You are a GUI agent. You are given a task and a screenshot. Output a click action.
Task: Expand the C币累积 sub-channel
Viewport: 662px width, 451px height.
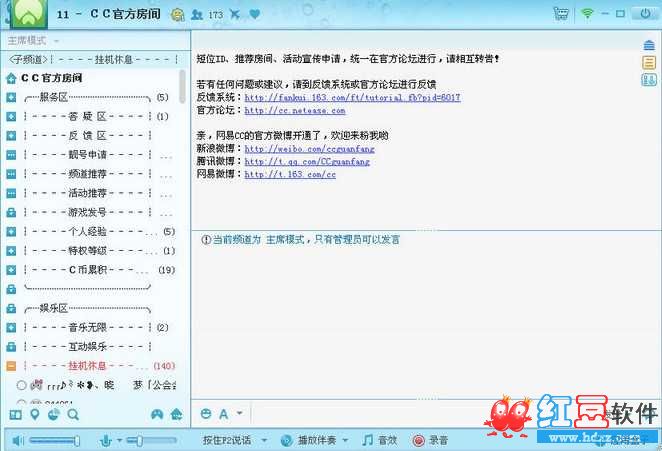11,270
